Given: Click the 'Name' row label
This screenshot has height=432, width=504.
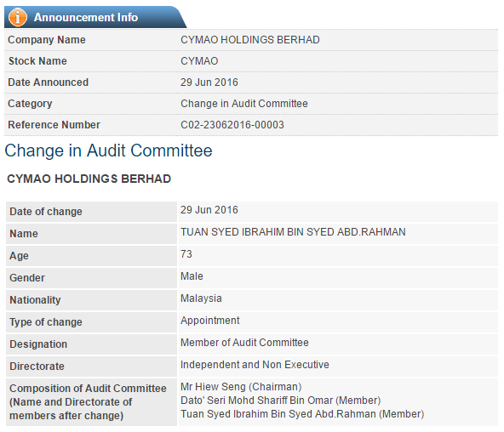Looking at the screenshot, I should click(x=24, y=234).
